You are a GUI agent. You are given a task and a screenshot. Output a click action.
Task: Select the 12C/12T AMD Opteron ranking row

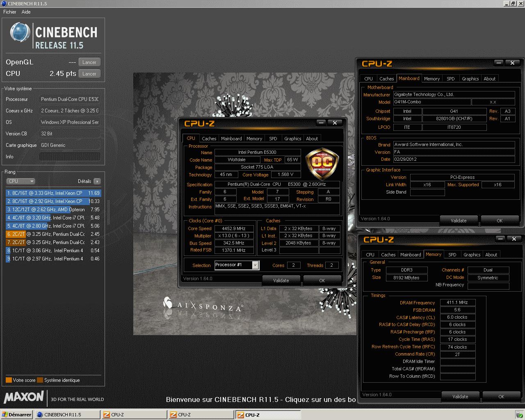53,209
